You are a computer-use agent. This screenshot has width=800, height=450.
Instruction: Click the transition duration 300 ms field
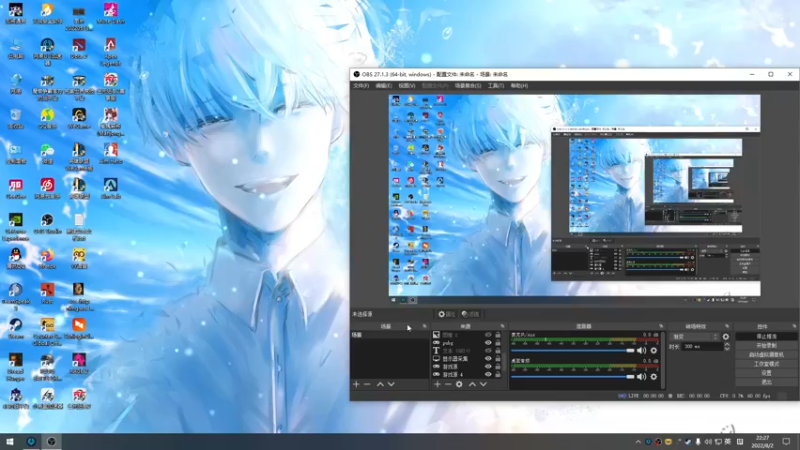tap(702, 346)
